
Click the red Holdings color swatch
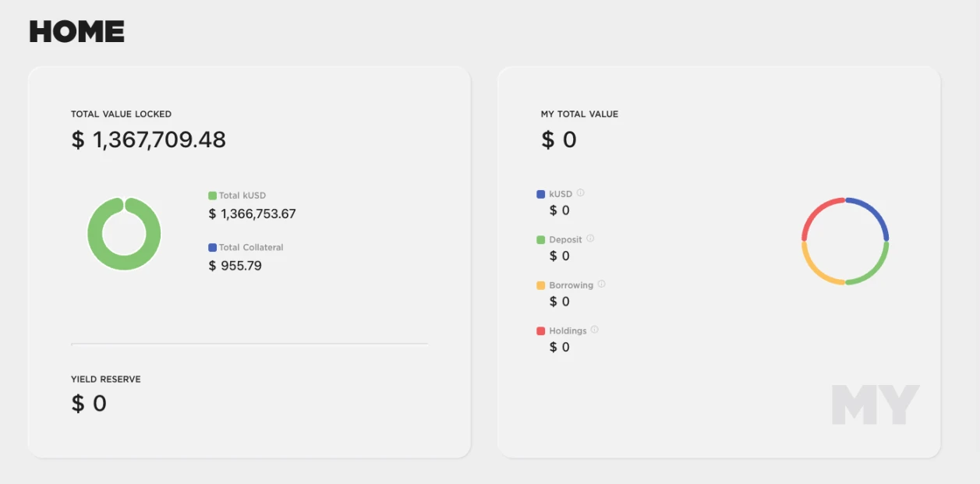(x=541, y=330)
